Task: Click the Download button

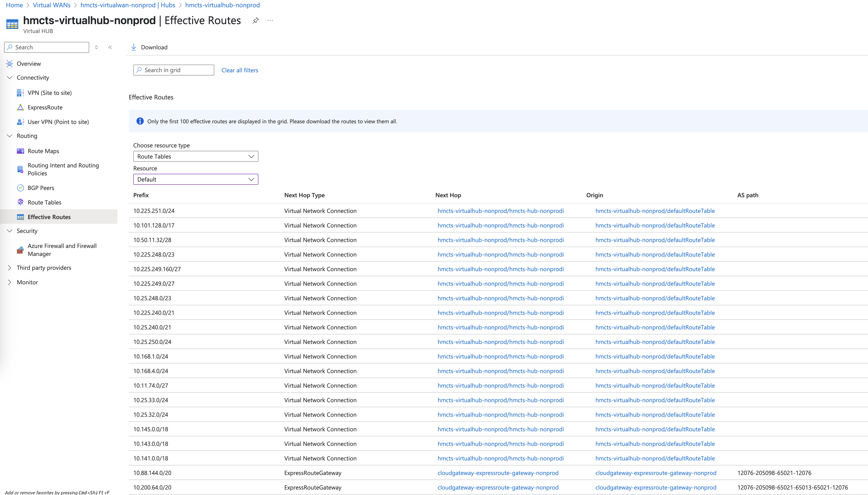Action: 149,47
